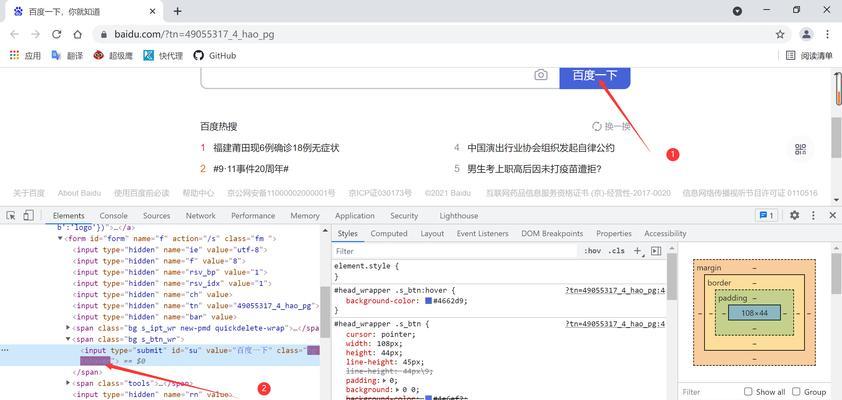Screen dimensions: 842x400
Task: Toggle the :hov element state panel
Action: pos(592,251)
